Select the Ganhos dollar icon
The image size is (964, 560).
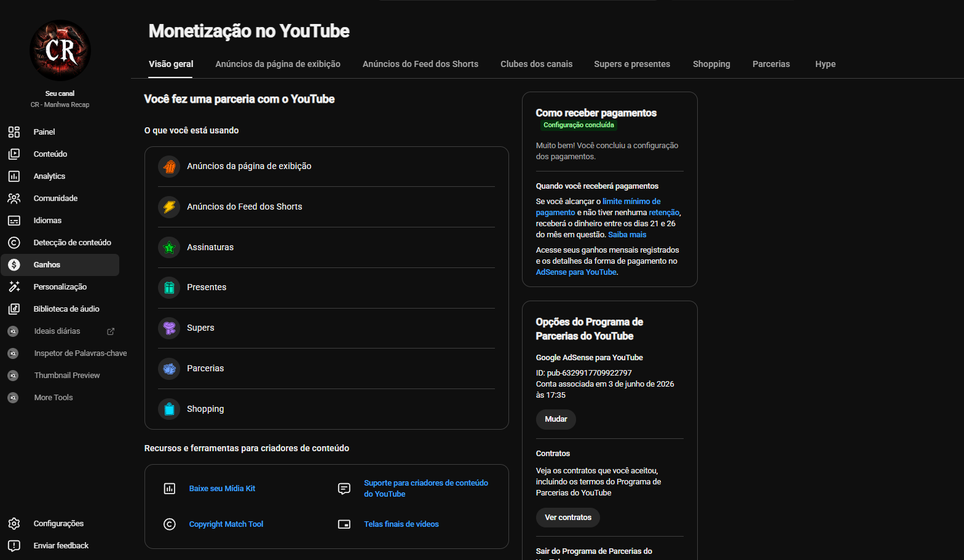click(14, 265)
